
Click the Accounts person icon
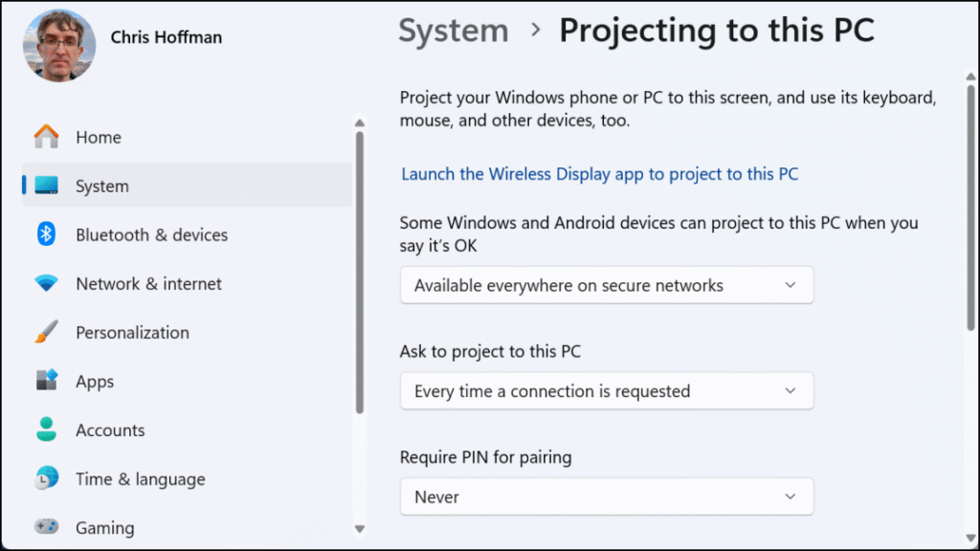point(46,430)
